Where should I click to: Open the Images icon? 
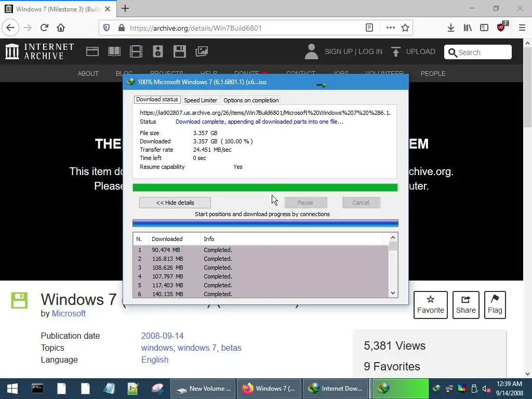(x=202, y=51)
